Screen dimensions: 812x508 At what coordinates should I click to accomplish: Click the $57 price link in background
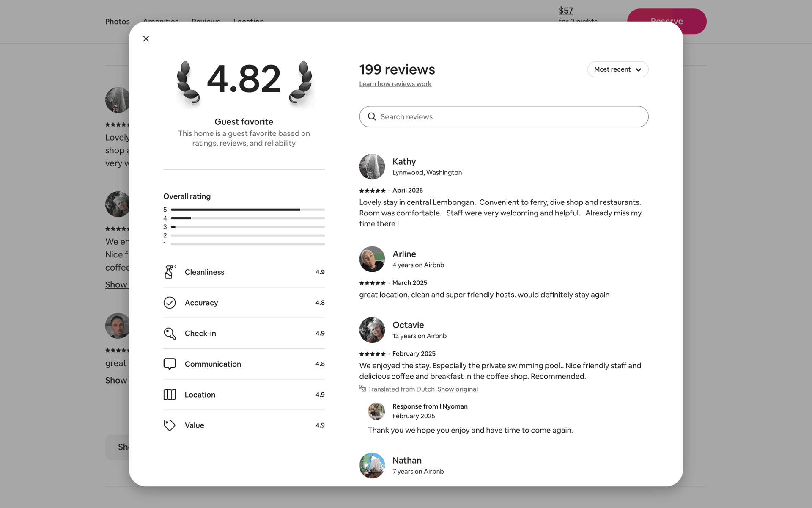coord(565,11)
